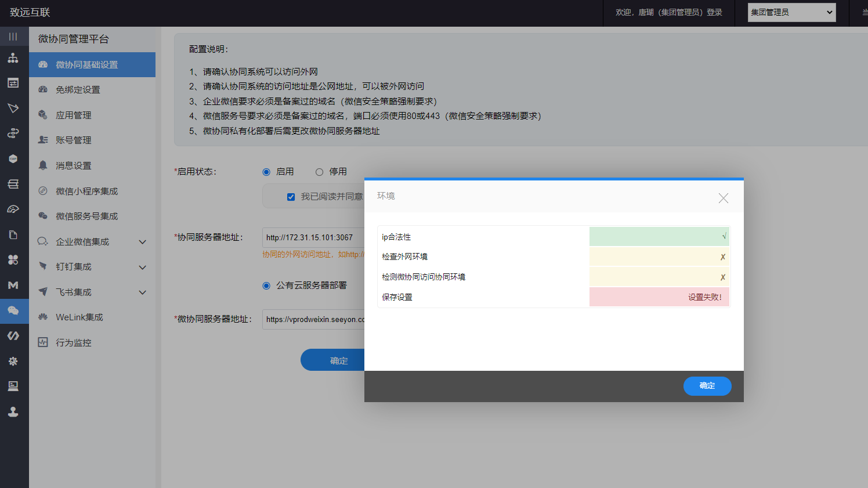Click the paper plane icon beside 飞书集成
The height and width of the screenshot is (488, 868).
pyautogui.click(x=43, y=292)
